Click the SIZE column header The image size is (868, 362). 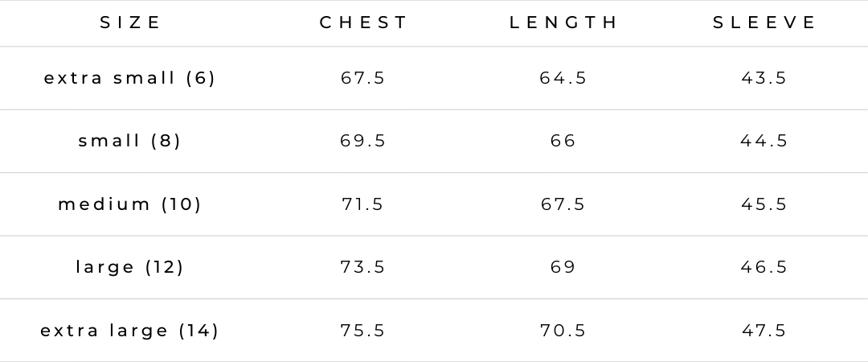click(x=130, y=23)
